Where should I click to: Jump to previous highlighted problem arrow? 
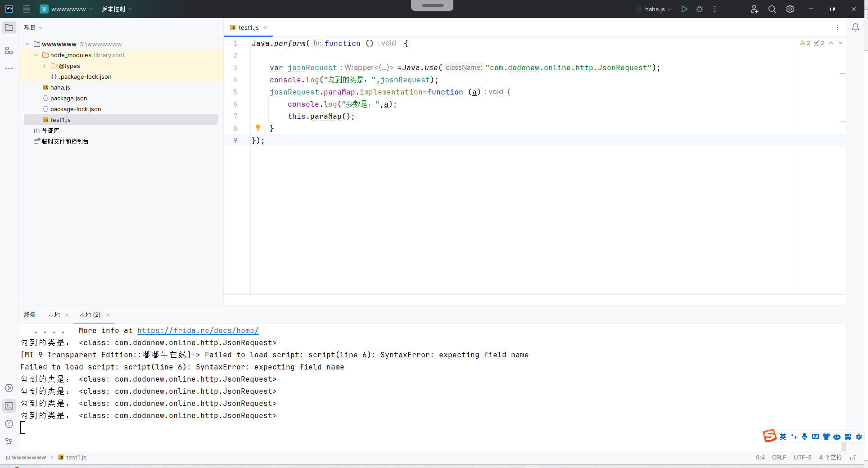(831, 43)
